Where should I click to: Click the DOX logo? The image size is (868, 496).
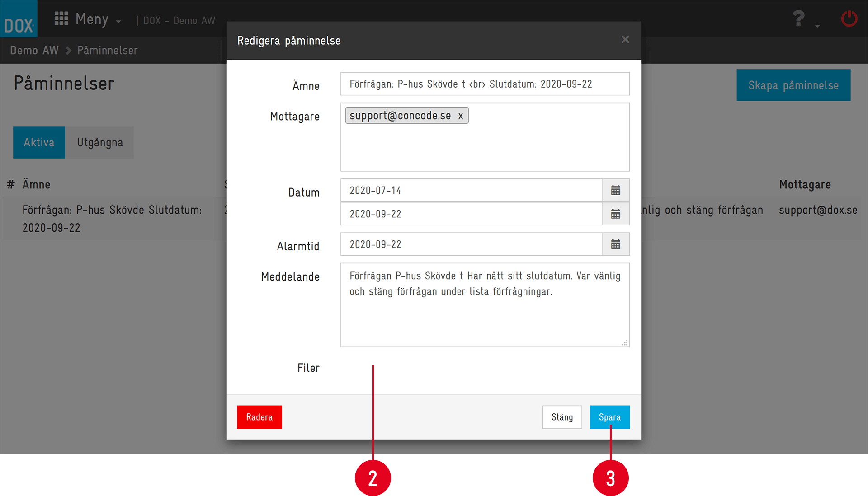pos(19,19)
